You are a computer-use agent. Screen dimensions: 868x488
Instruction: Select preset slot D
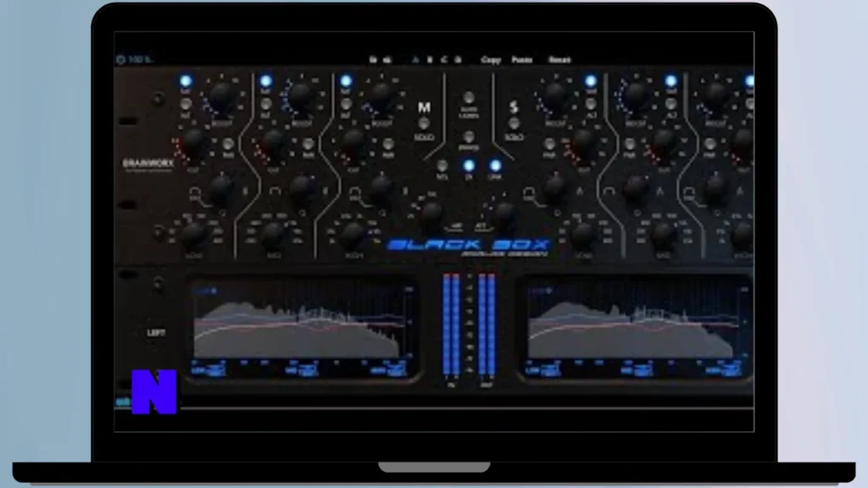458,59
